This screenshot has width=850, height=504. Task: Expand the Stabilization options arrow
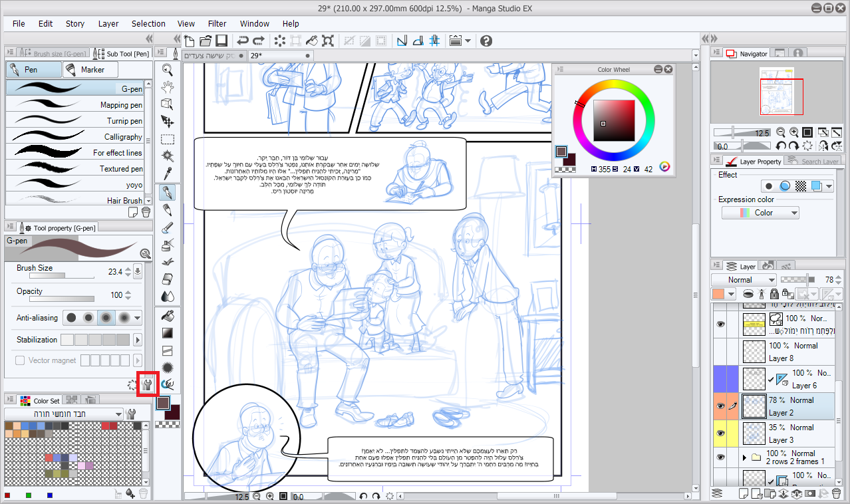[138, 340]
